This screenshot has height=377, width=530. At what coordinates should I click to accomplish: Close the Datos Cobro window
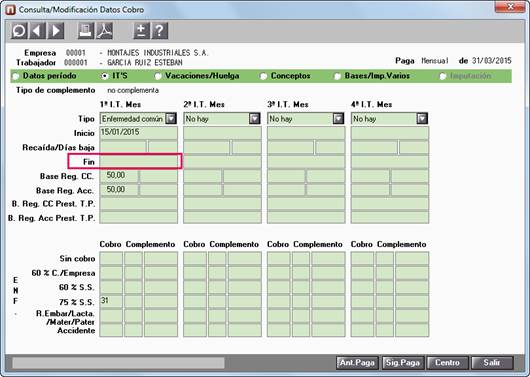(x=511, y=7)
